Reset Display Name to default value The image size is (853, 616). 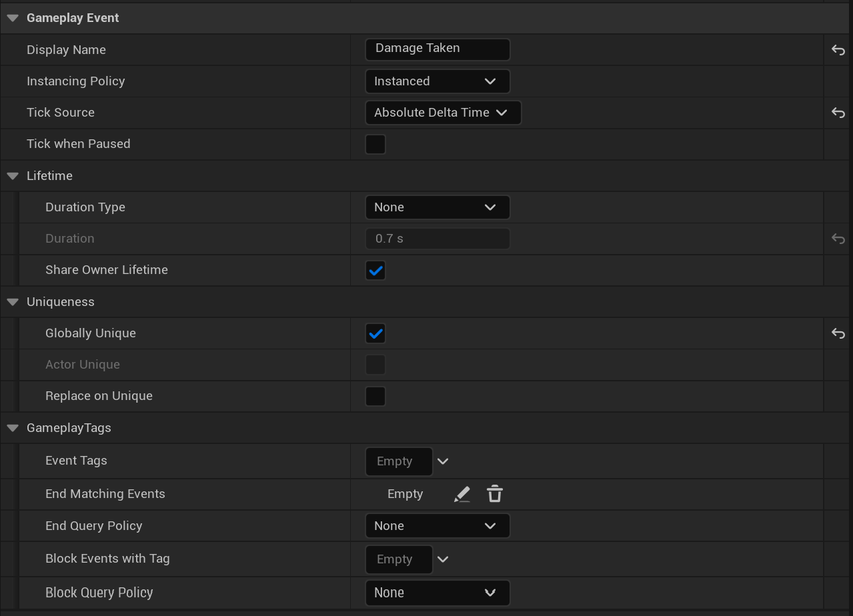click(x=838, y=50)
